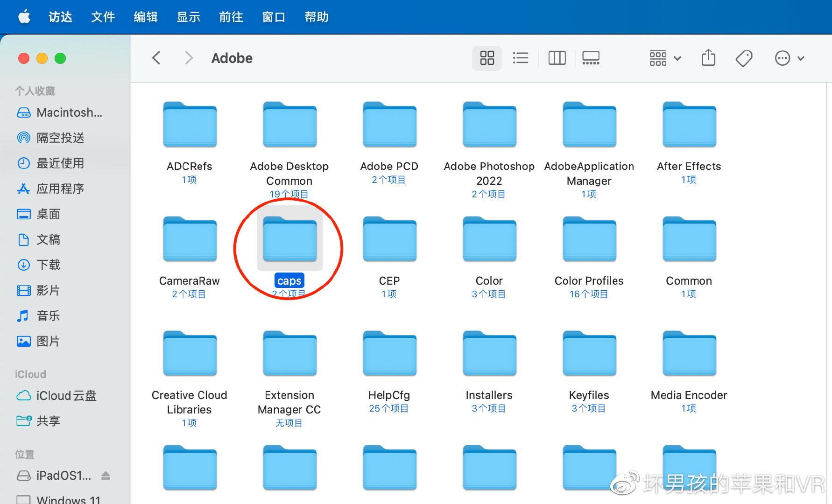The image size is (832, 504).
Task: Click the "caps" folder name label
Action: coord(289,280)
